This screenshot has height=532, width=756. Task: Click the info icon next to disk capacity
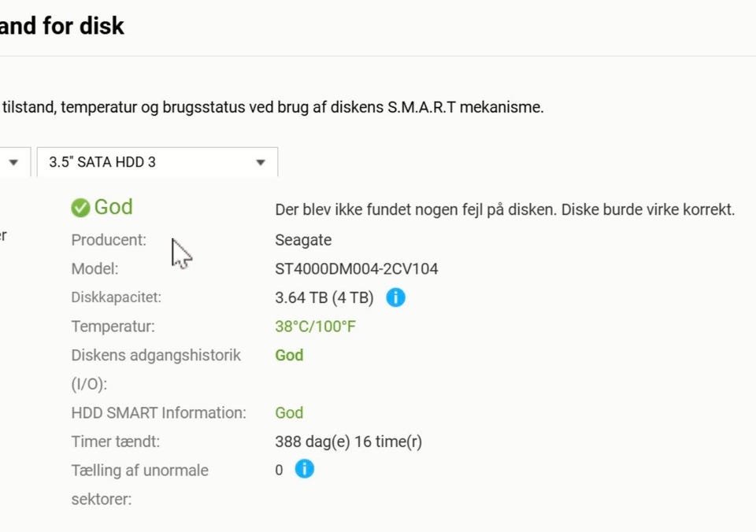pyautogui.click(x=395, y=297)
